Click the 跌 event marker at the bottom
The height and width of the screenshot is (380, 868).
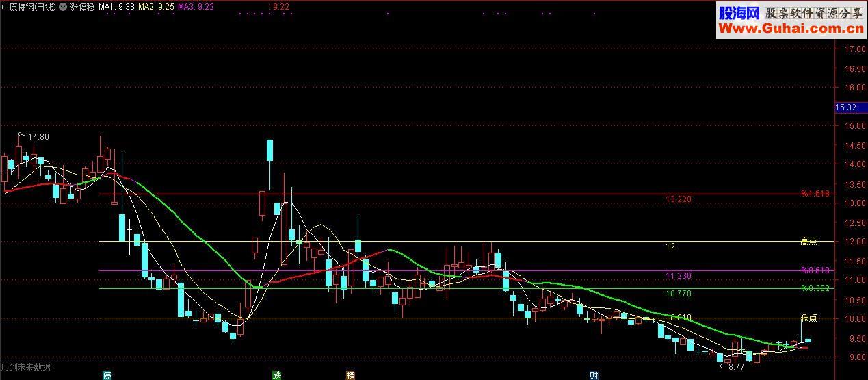click(x=276, y=375)
